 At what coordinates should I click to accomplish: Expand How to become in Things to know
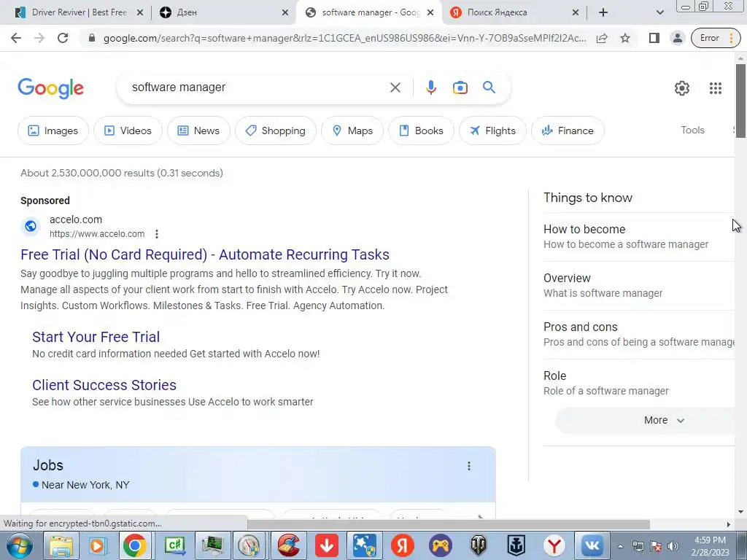[x=638, y=237]
